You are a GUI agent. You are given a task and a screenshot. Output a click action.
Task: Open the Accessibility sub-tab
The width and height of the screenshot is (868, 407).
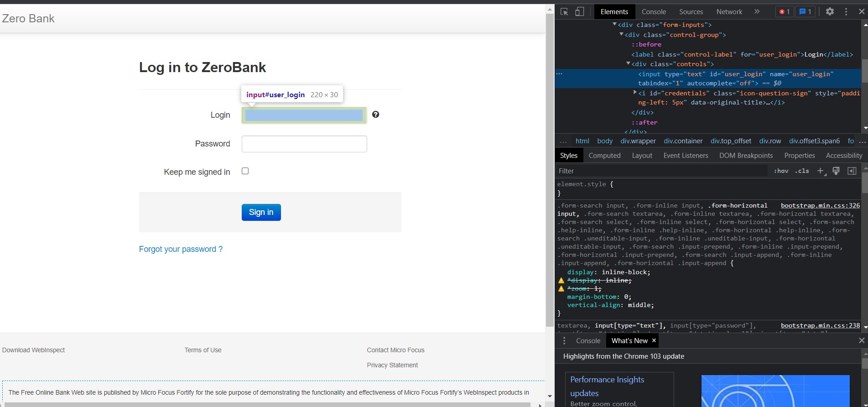tap(844, 156)
